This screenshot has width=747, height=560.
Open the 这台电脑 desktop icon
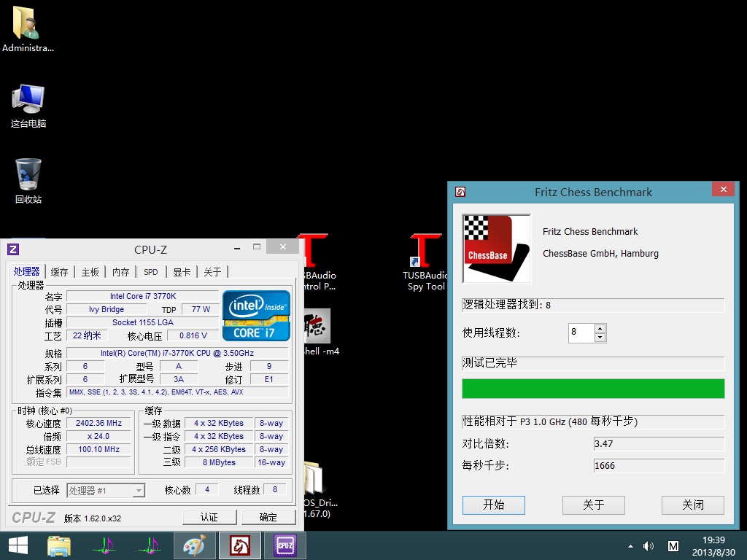(28, 106)
